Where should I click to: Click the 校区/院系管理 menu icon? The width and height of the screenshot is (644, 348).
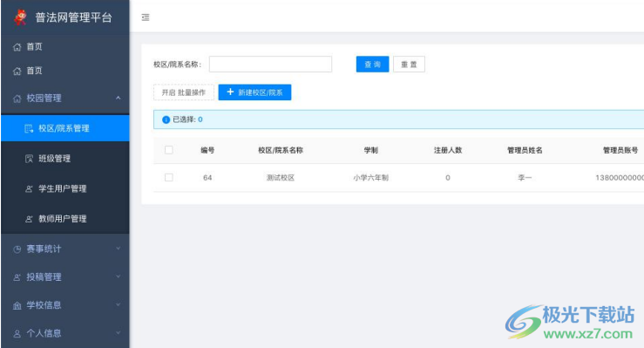(x=29, y=128)
